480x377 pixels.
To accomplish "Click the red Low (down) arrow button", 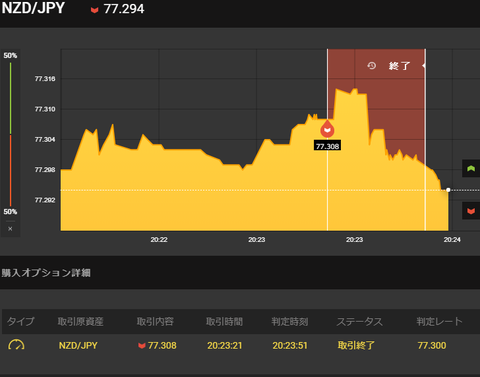I will (471, 211).
